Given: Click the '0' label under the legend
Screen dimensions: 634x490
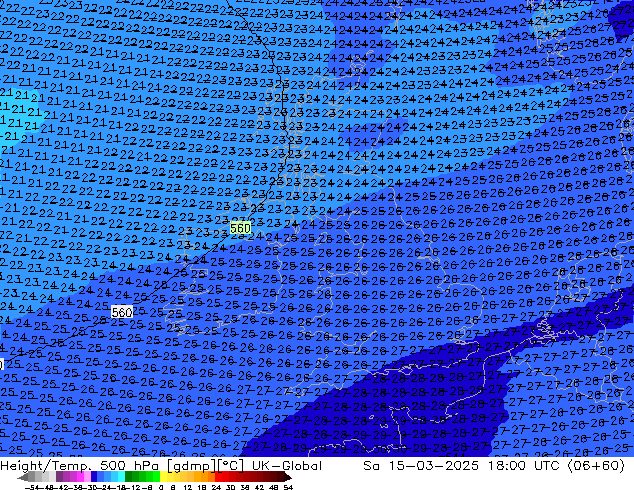Looking at the screenshot, I should pyautogui.click(x=161, y=487).
